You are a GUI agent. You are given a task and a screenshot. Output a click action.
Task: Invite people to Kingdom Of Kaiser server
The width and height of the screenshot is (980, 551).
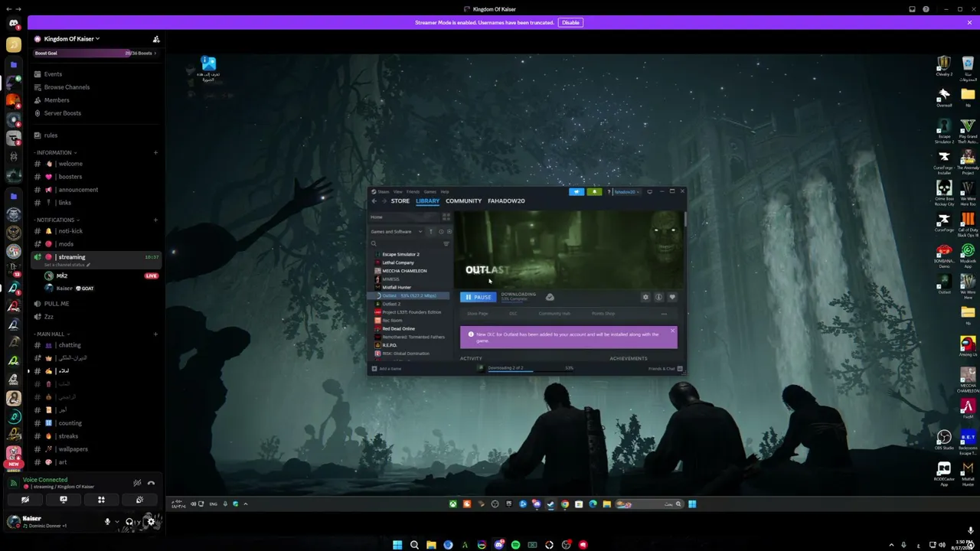156,39
